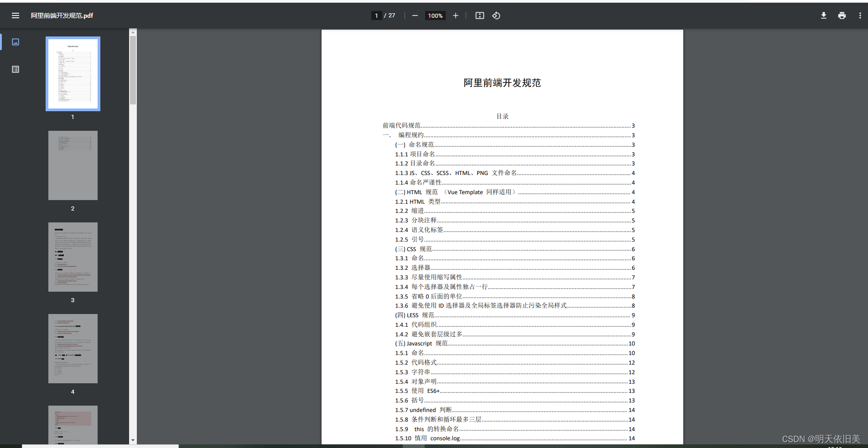Go to '1.5.10 慎用 console.log' entry
The image size is (868, 448).
click(x=515, y=438)
